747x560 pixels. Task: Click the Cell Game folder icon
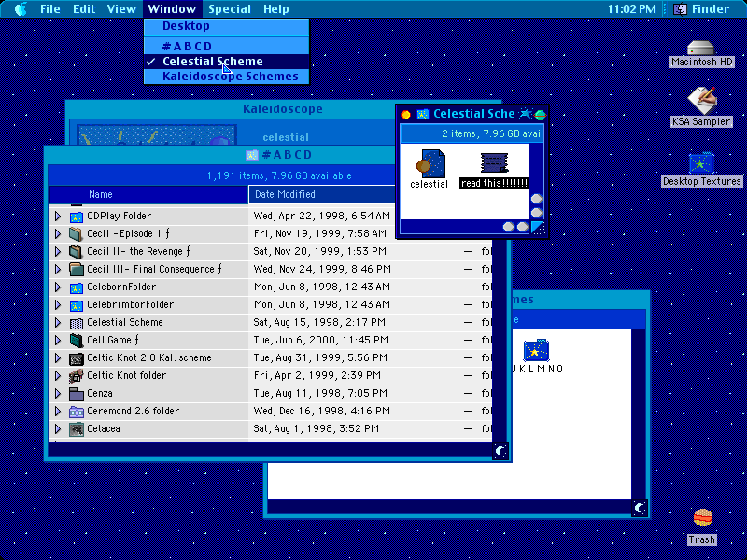click(77, 341)
